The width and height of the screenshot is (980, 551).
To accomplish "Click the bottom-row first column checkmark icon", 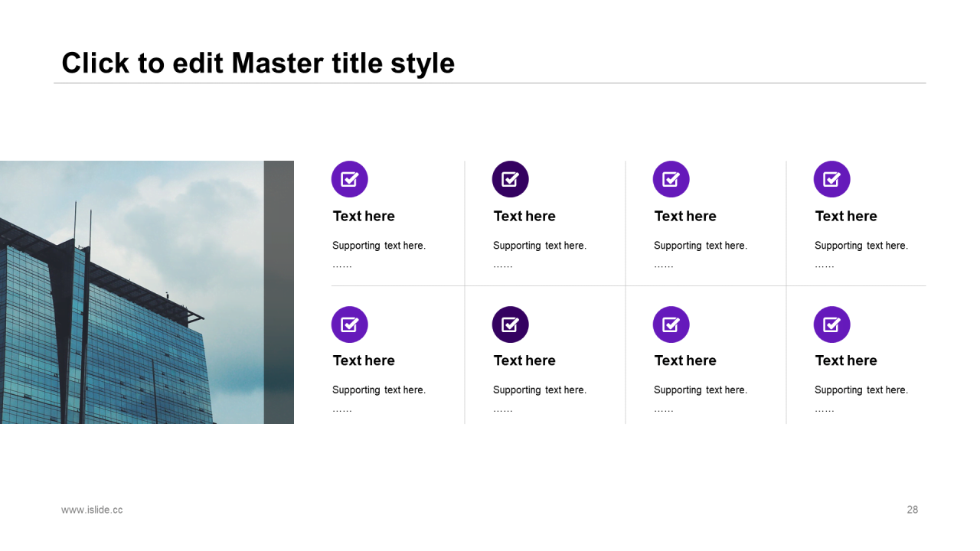I will [x=349, y=324].
